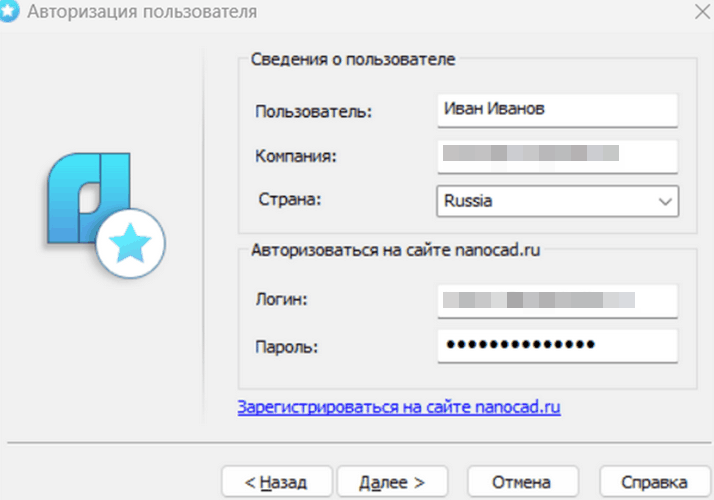The image size is (714, 500).
Task: Click into the Компания input field
Action: pos(557,155)
